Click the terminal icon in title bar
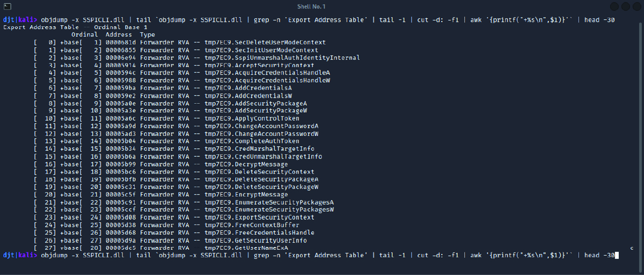Viewport: 644px width, 275px height. pos(7,6)
